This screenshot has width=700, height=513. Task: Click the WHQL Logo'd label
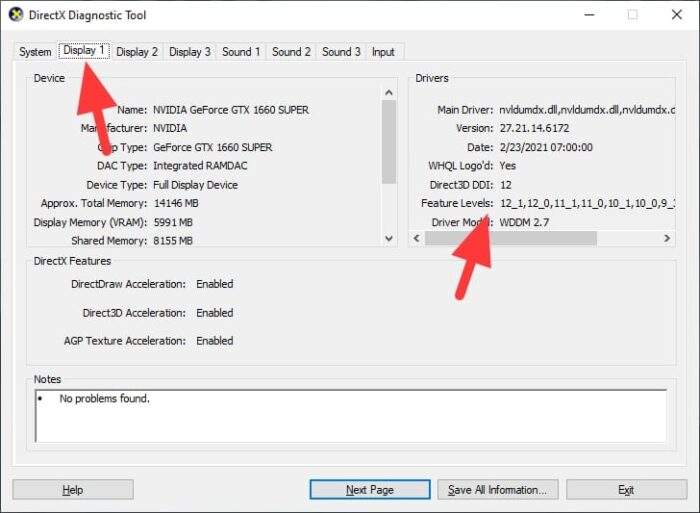pos(461,166)
